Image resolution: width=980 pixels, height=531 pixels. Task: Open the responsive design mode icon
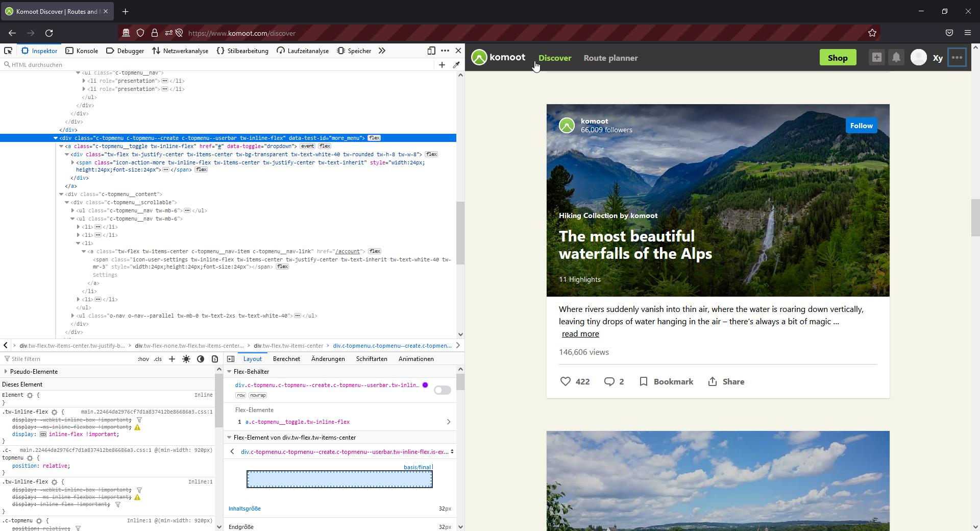(431, 51)
